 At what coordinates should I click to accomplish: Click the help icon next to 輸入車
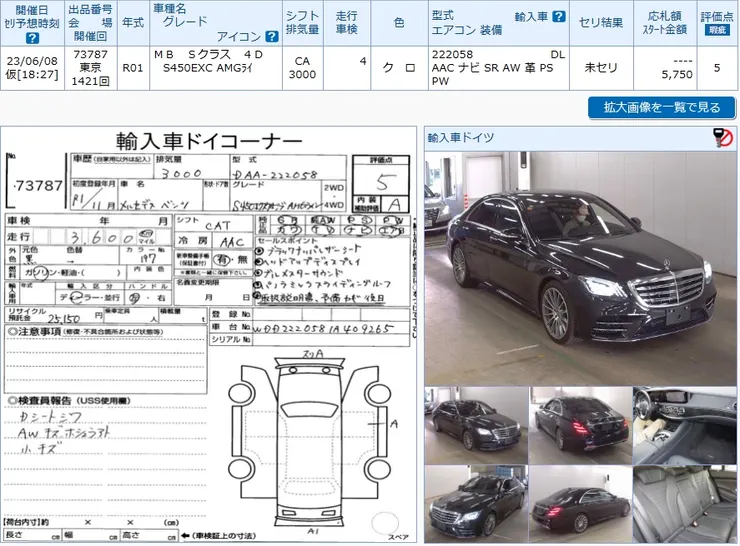click(559, 17)
